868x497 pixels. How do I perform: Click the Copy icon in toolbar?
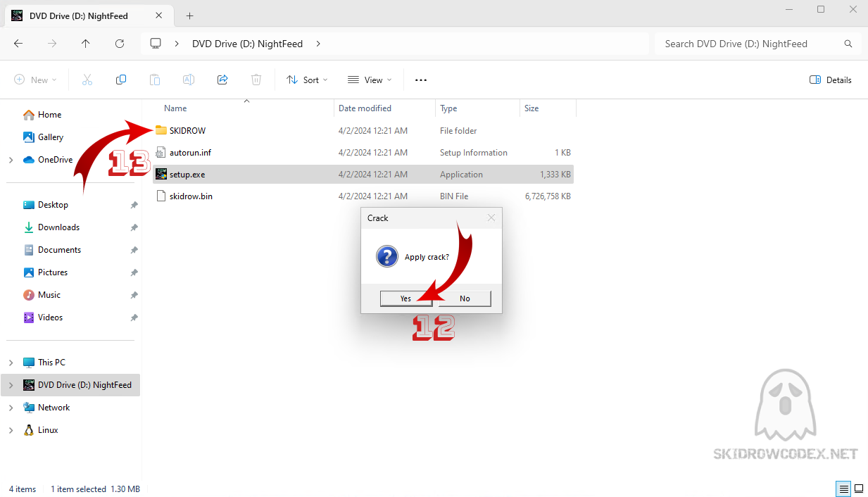pyautogui.click(x=121, y=80)
